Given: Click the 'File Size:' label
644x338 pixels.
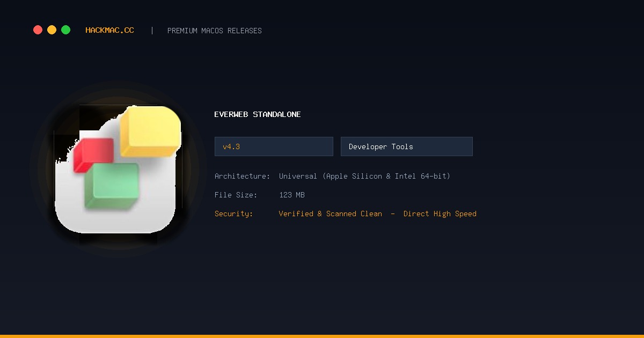Looking at the screenshot, I should 236,195.
